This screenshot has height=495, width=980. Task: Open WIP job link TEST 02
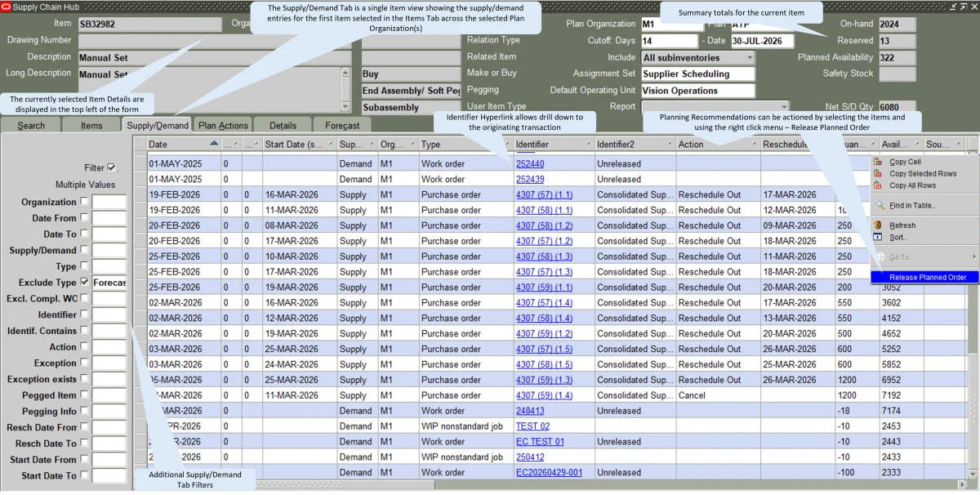click(532, 426)
